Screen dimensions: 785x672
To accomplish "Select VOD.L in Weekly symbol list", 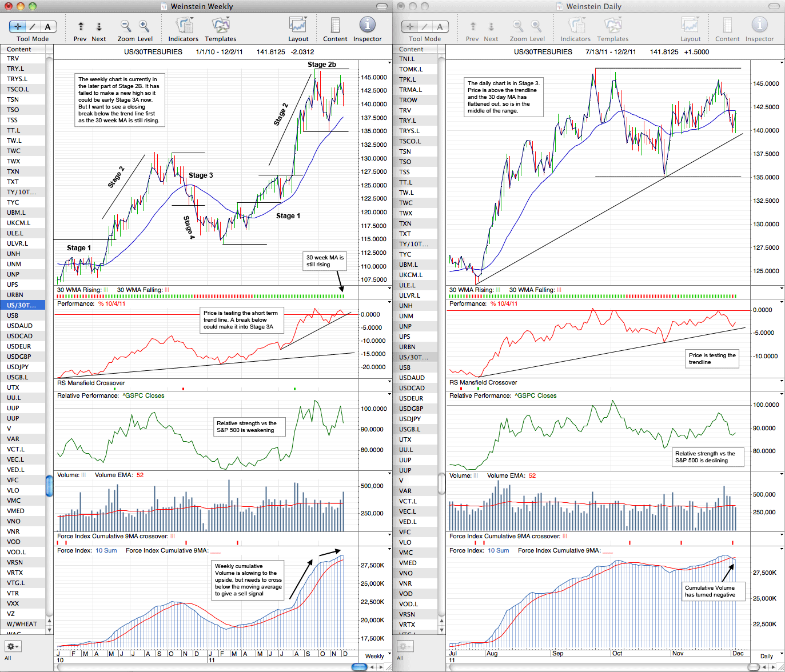I will pos(23,552).
